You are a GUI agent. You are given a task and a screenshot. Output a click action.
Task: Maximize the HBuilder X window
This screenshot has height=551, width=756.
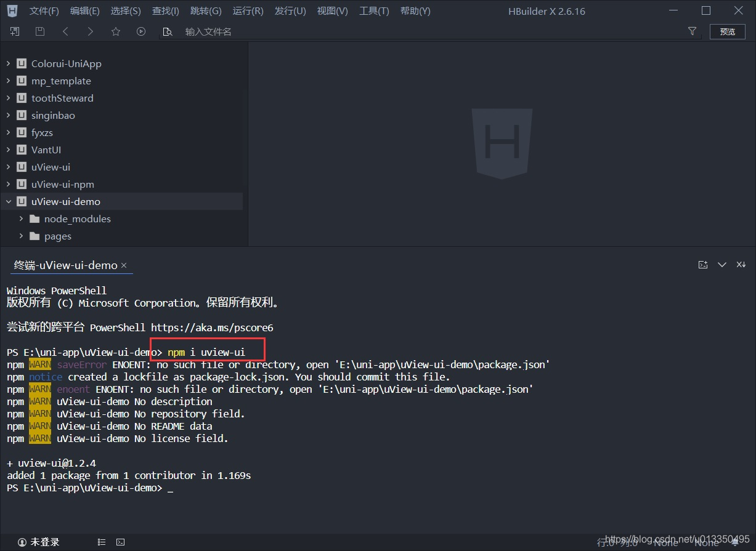coord(706,10)
